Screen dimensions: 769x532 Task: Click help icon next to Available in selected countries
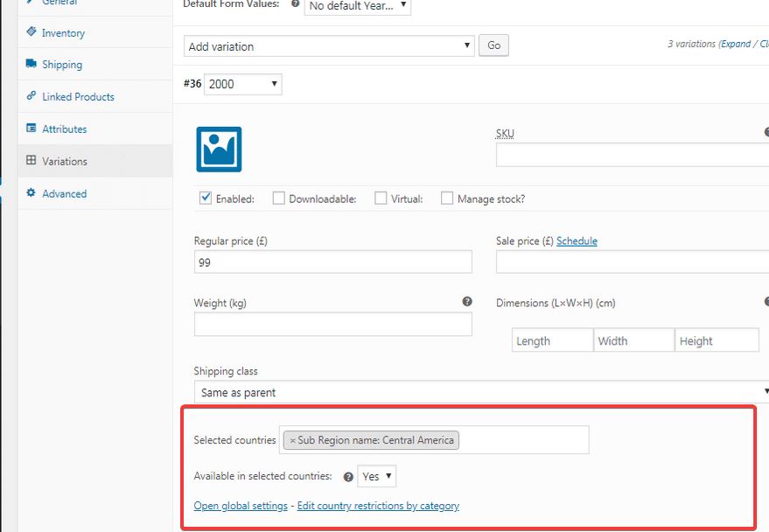(x=348, y=477)
